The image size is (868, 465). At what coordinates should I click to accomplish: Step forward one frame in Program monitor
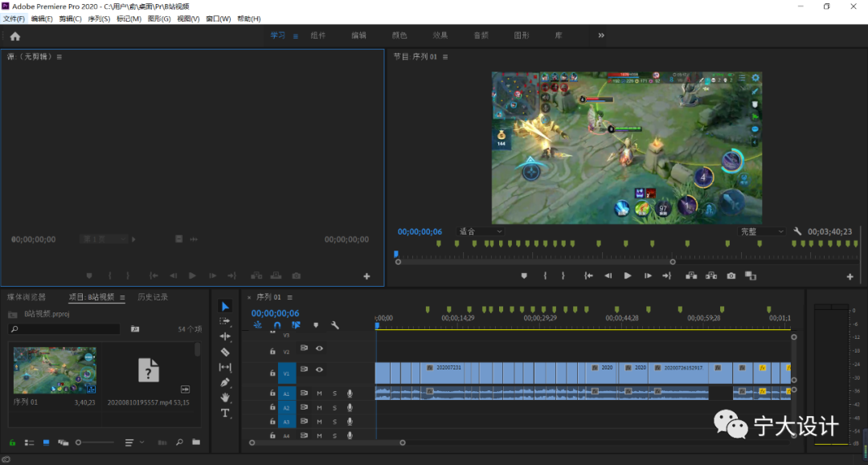[x=648, y=276]
